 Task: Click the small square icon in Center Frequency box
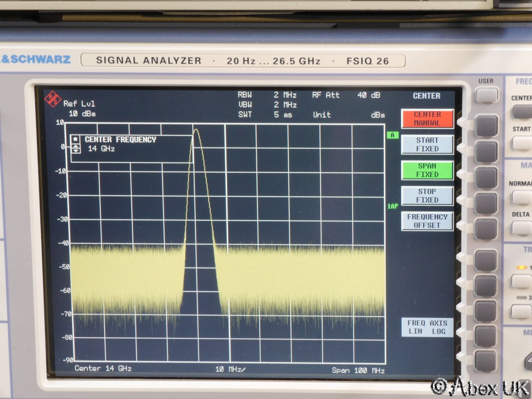click(76, 139)
